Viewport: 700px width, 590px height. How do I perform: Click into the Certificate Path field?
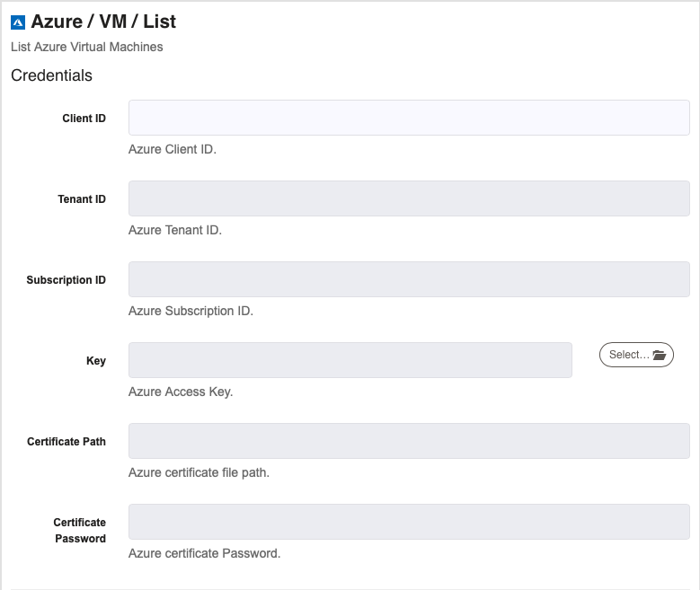pos(409,441)
